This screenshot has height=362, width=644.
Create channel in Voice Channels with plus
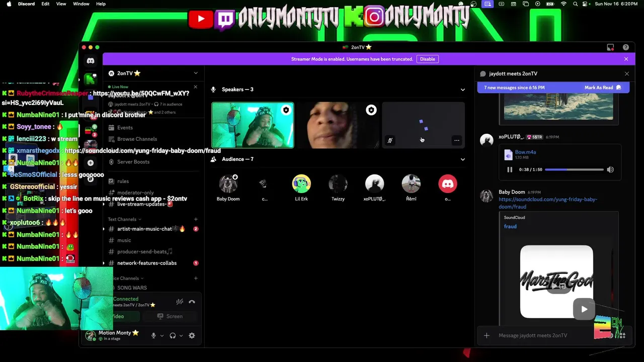196,278
